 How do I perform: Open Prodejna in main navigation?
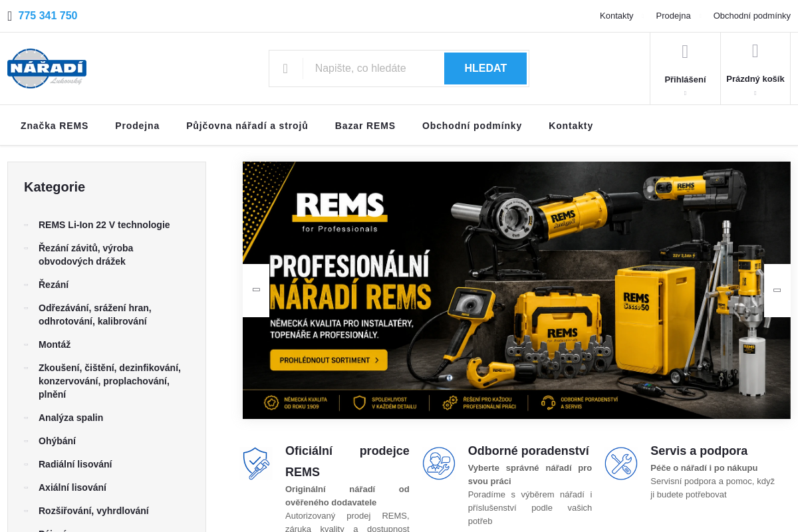coord(137,126)
